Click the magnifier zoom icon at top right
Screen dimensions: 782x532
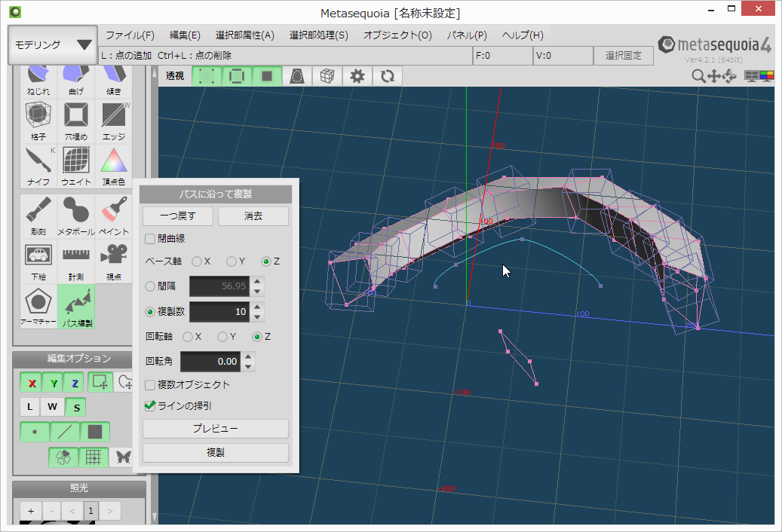pyautogui.click(x=698, y=75)
